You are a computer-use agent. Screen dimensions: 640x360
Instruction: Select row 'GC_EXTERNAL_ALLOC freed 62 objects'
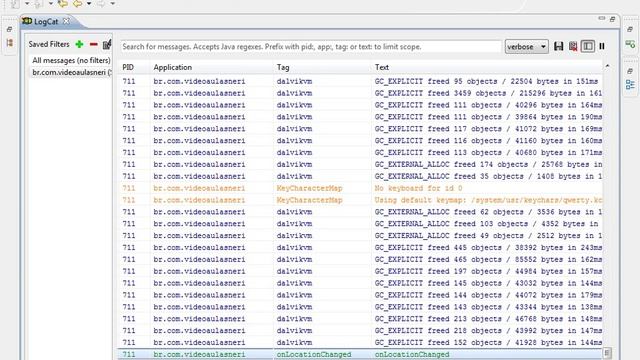click(x=360, y=212)
